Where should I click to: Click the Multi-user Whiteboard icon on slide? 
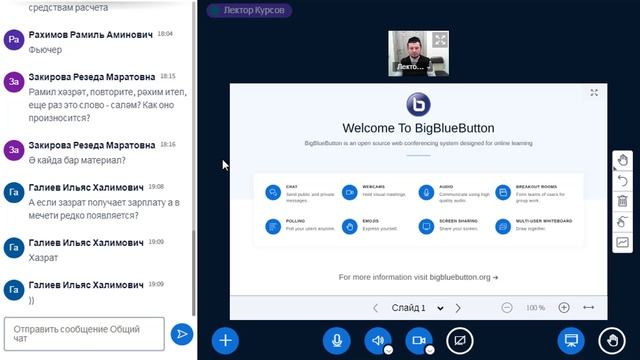click(503, 227)
